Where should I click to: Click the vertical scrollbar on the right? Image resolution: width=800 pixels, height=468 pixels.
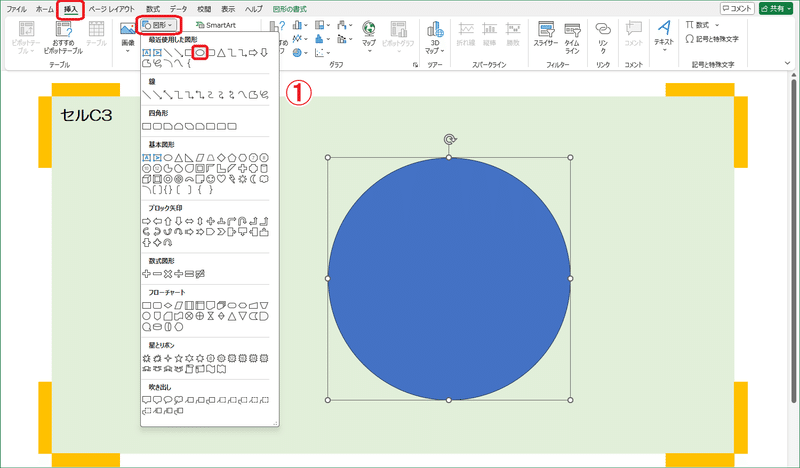(x=793, y=240)
